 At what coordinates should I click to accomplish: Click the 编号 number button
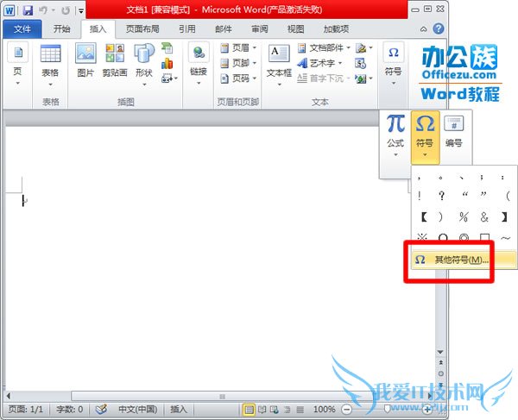[453, 131]
